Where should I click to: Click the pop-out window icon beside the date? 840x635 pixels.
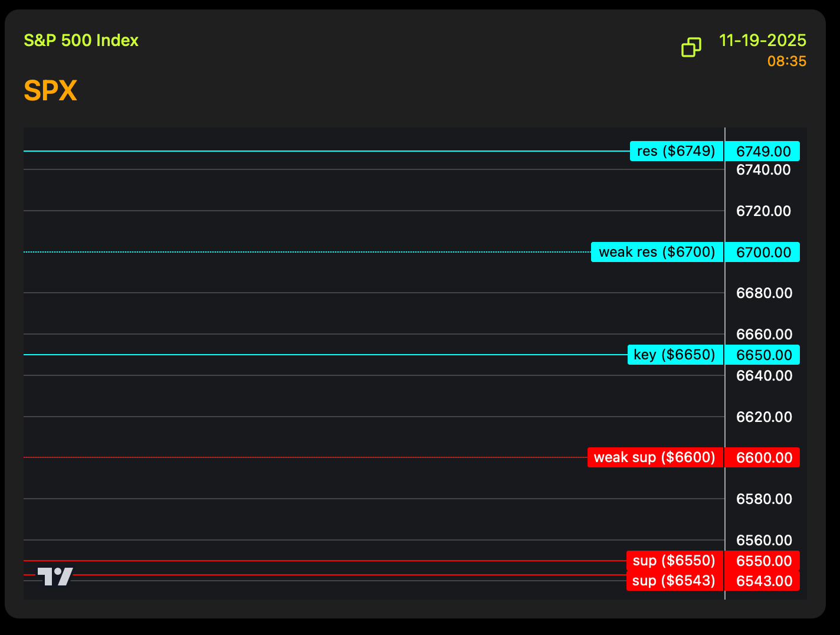(691, 47)
